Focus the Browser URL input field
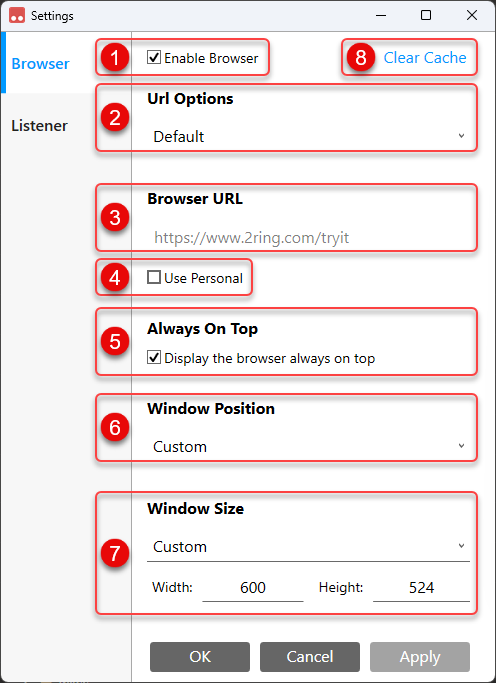This screenshot has width=496, height=683. pyautogui.click(x=308, y=238)
